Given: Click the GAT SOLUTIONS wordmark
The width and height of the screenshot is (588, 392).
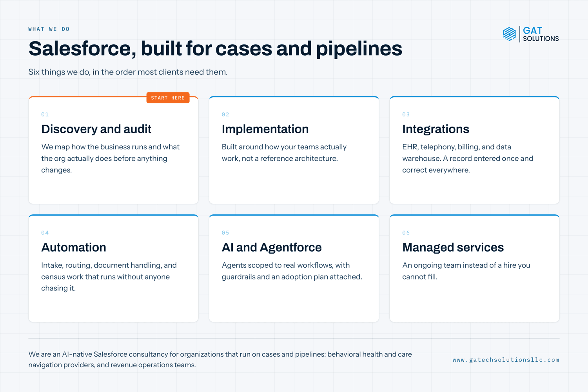Looking at the screenshot, I should pyautogui.click(x=541, y=34).
